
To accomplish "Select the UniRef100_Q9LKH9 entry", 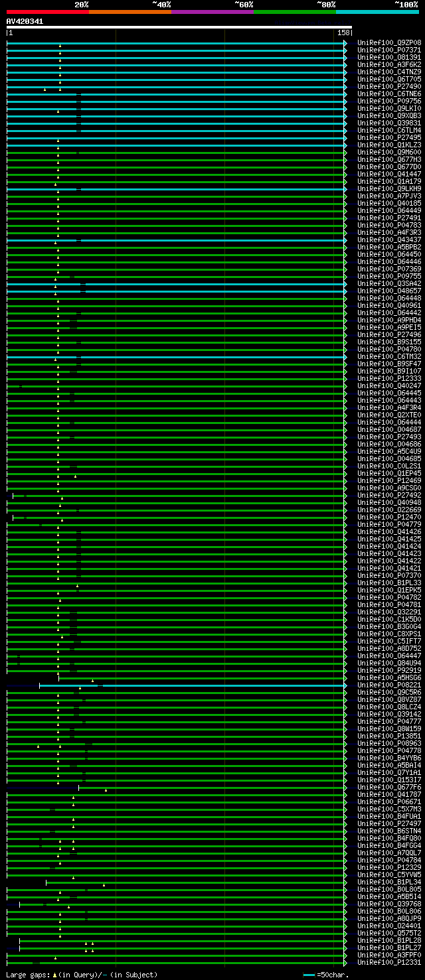I will pos(389,189).
